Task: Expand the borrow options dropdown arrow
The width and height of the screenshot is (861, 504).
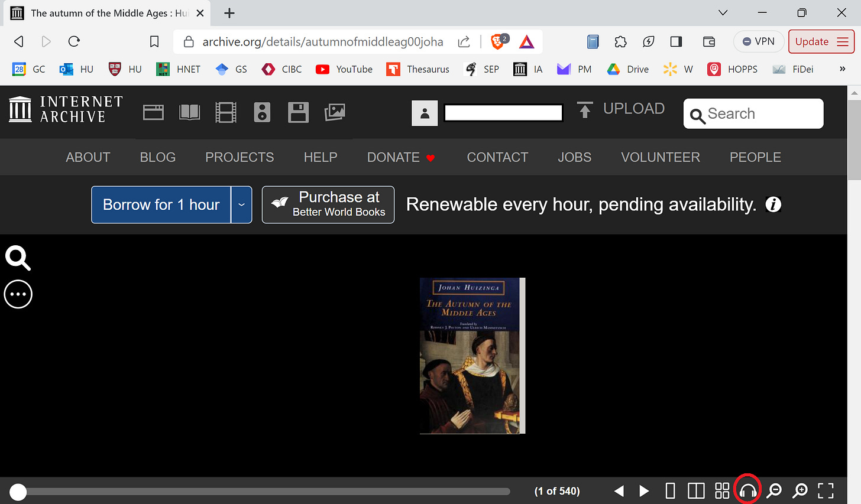Action: tap(241, 204)
